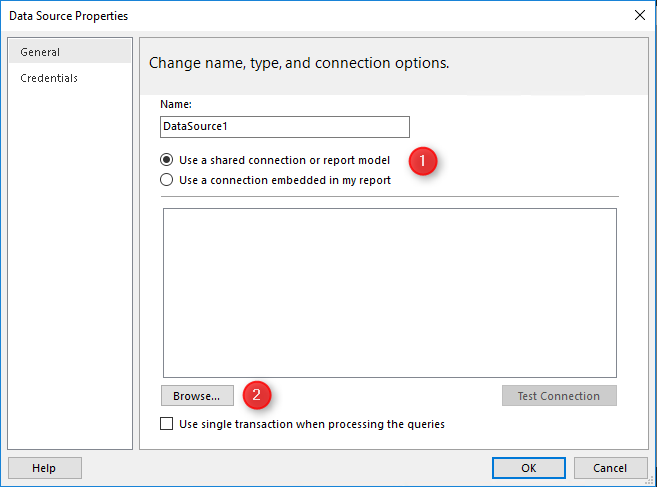
Task: Confirm the dialog with OK
Action: coord(528,468)
